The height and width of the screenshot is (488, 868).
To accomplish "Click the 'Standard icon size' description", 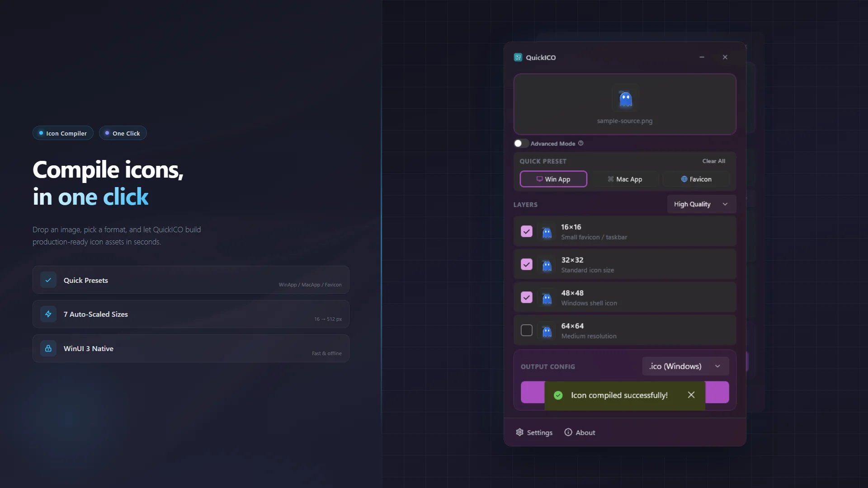I will [x=588, y=270].
